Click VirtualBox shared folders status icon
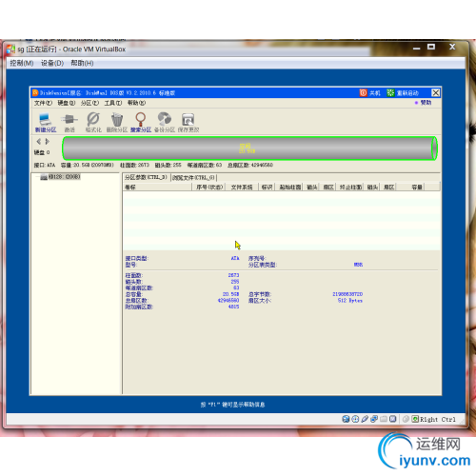This screenshot has height=476, width=476. coord(384,419)
